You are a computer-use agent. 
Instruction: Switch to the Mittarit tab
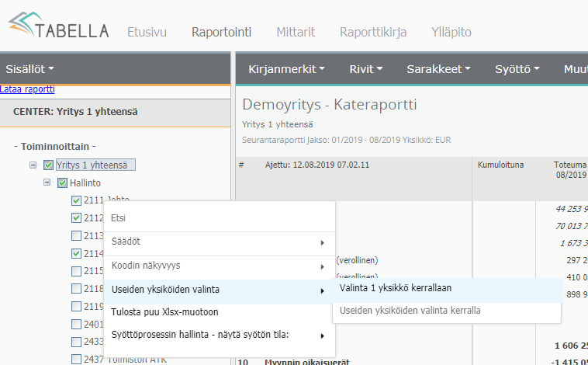[x=296, y=32]
